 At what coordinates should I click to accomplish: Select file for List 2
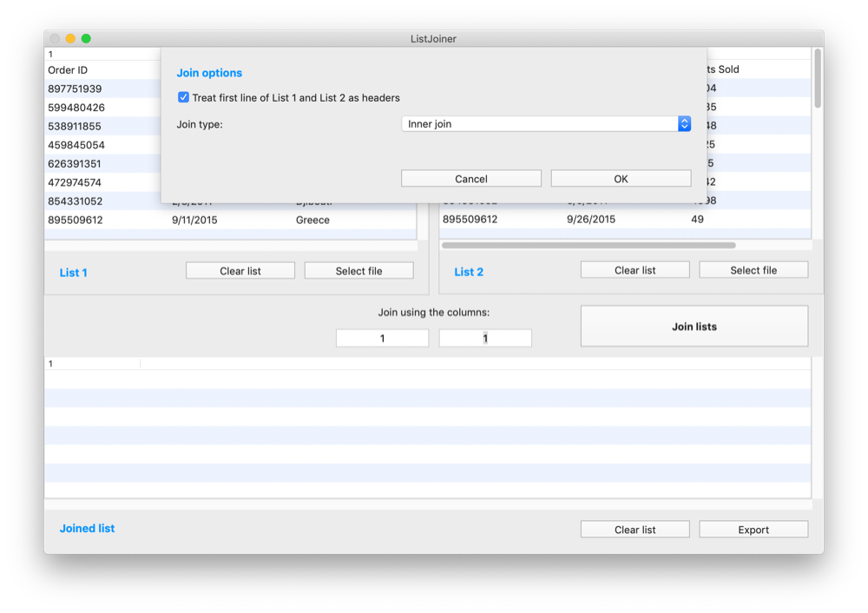point(753,269)
